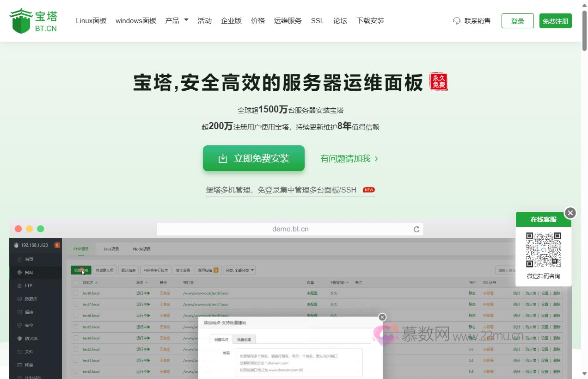Click the 首页 home icon in demo sidebar
Viewport: 588px width, 379px height.
point(19,259)
